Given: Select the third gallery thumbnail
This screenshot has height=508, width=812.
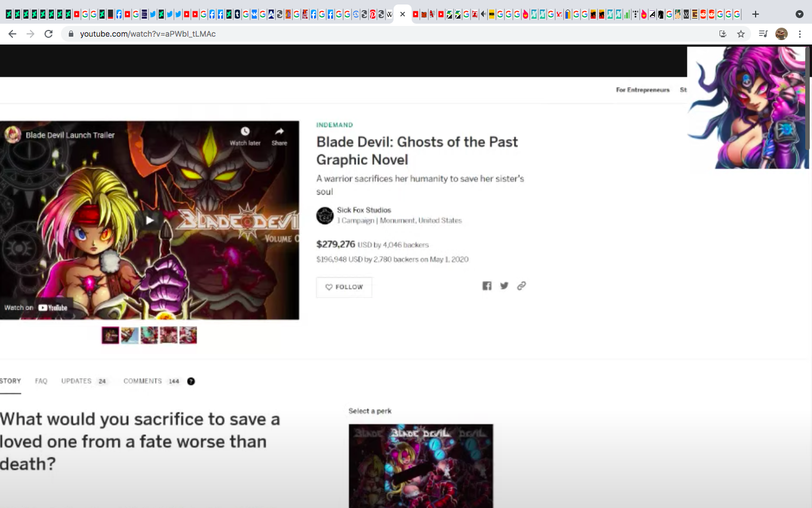Looking at the screenshot, I should [x=149, y=335].
